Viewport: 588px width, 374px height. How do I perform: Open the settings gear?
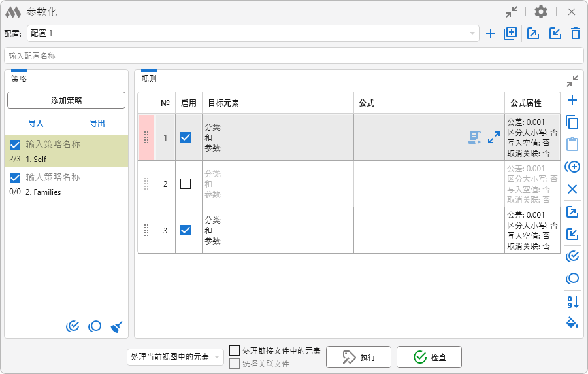coord(541,12)
